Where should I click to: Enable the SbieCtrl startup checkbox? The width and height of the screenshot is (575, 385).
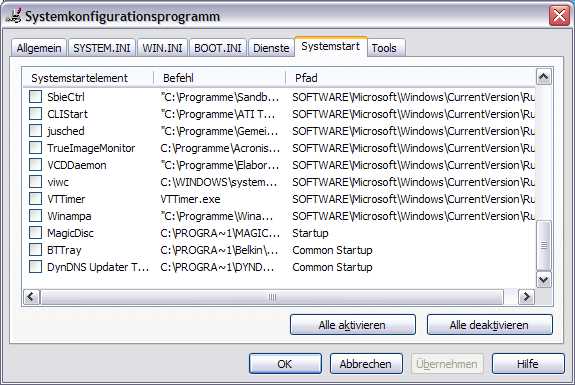(x=36, y=97)
